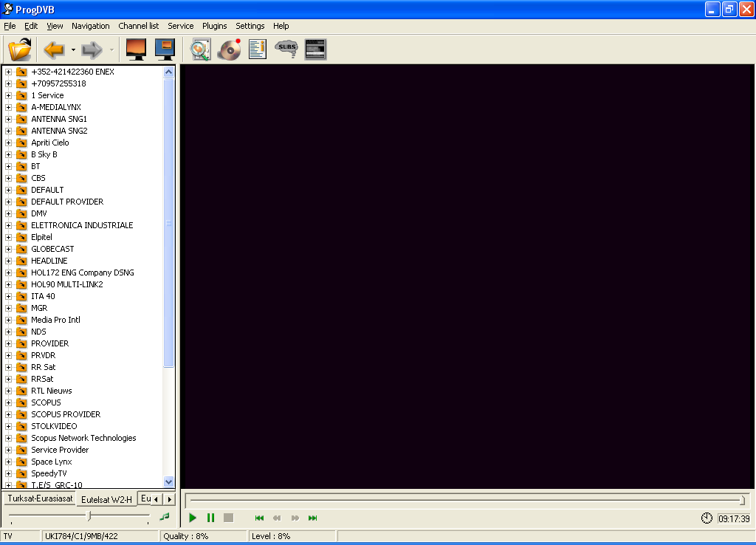Go back with the orange left arrow

pos(54,49)
